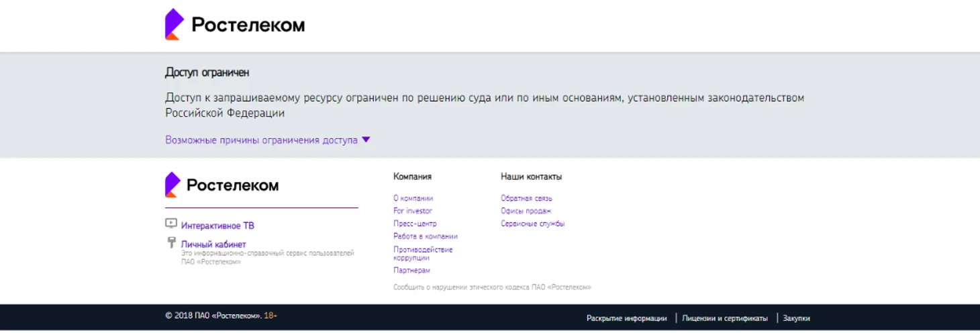Open Возможные причины ограничения доступа text link
This screenshot has height=333, width=980.
(261, 140)
